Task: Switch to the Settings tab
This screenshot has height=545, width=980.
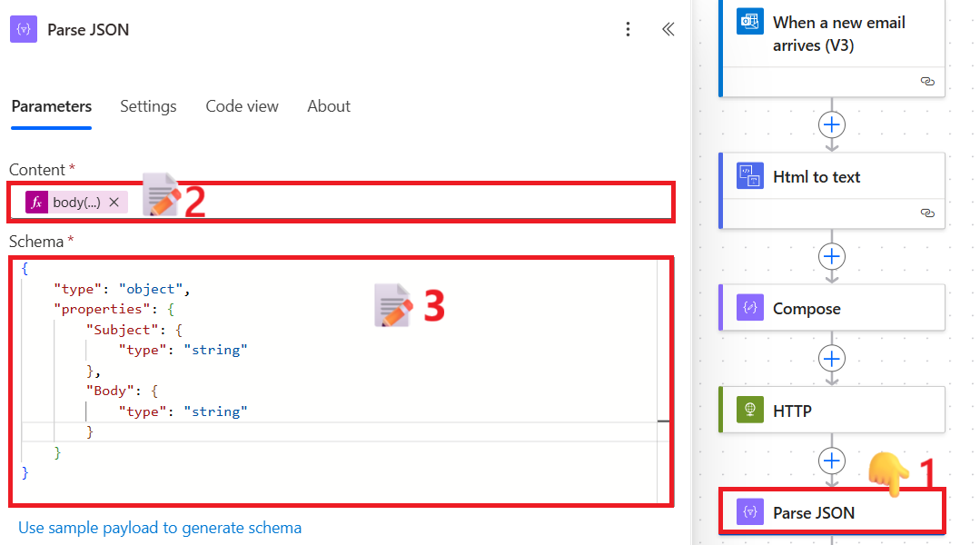Action: [x=148, y=106]
